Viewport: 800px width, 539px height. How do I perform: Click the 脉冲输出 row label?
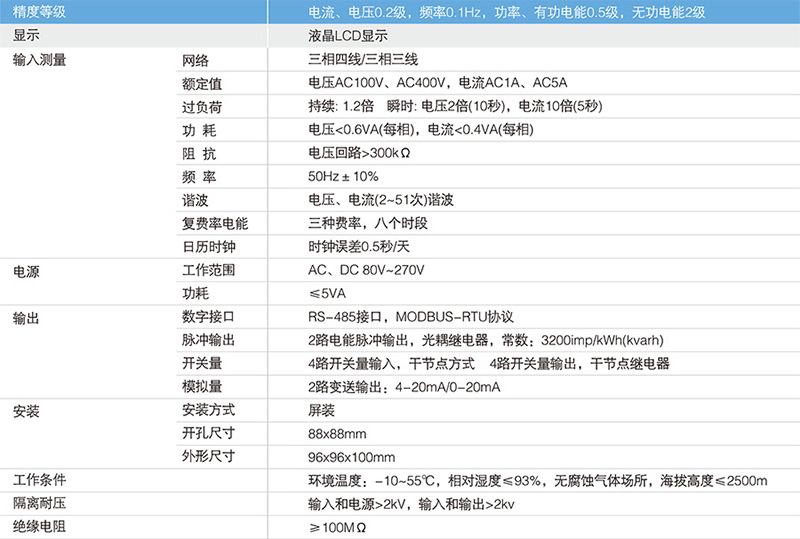[x=208, y=340]
